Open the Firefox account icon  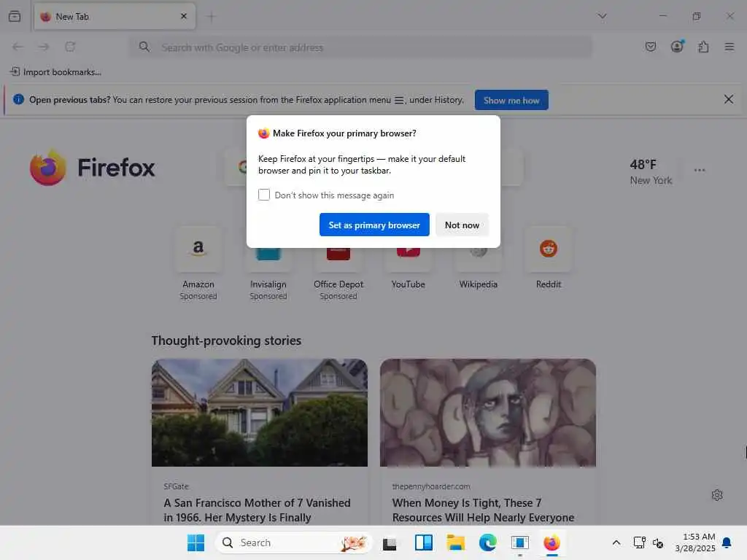pos(677,46)
